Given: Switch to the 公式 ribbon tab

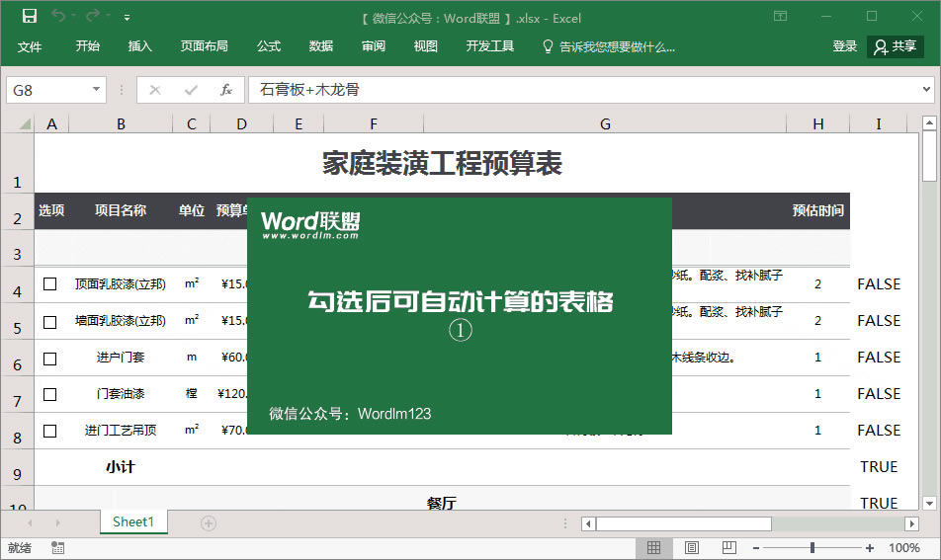Looking at the screenshot, I should (269, 46).
